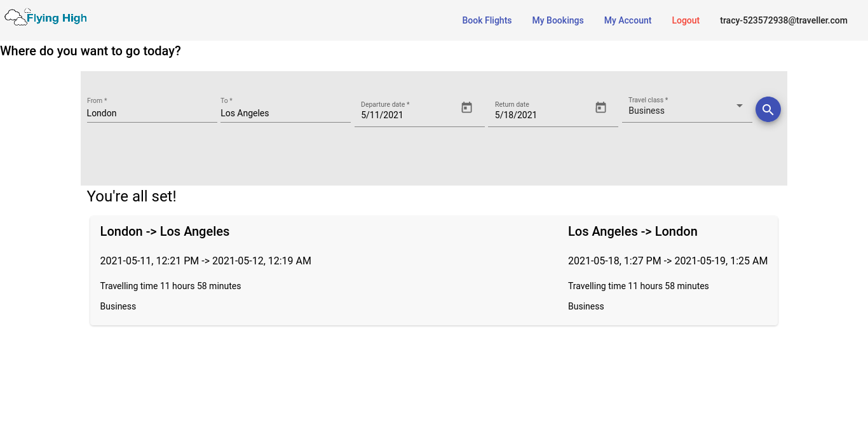Click return times 2021-05-18, 1:27 PM
The image size is (868, 441).
pos(668,261)
